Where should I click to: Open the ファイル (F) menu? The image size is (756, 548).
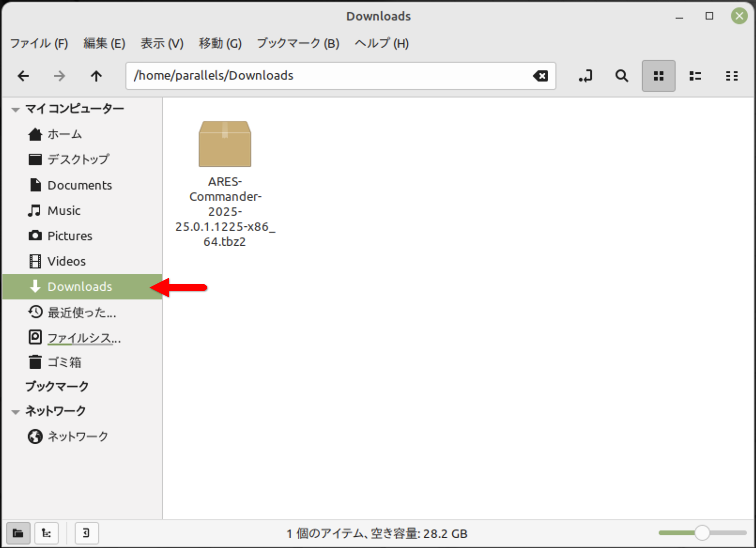(x=39, y=43)
